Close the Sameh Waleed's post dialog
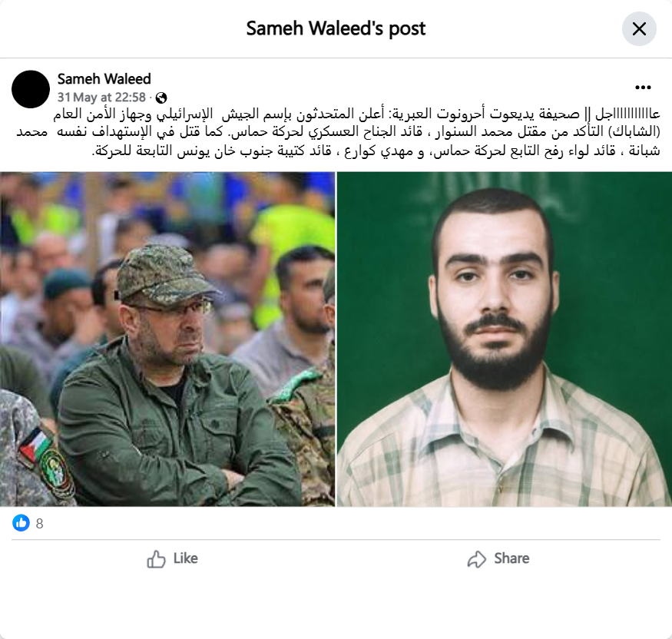 point(639,29)
